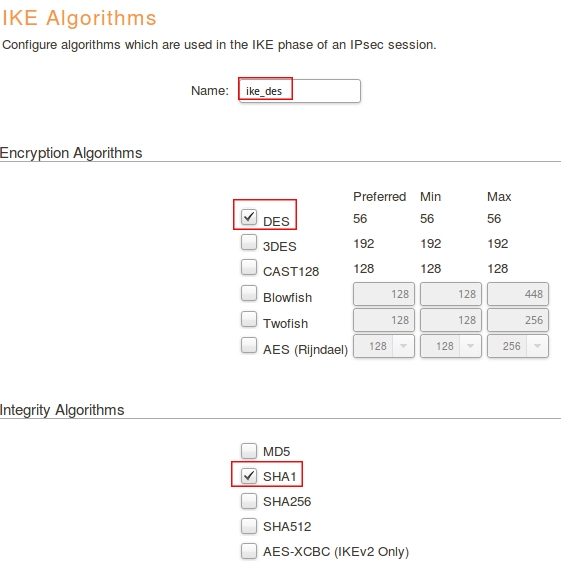Open the AES Max key size dropdown
The width and height of the screenshot is (561, 566).
[518, 346]
